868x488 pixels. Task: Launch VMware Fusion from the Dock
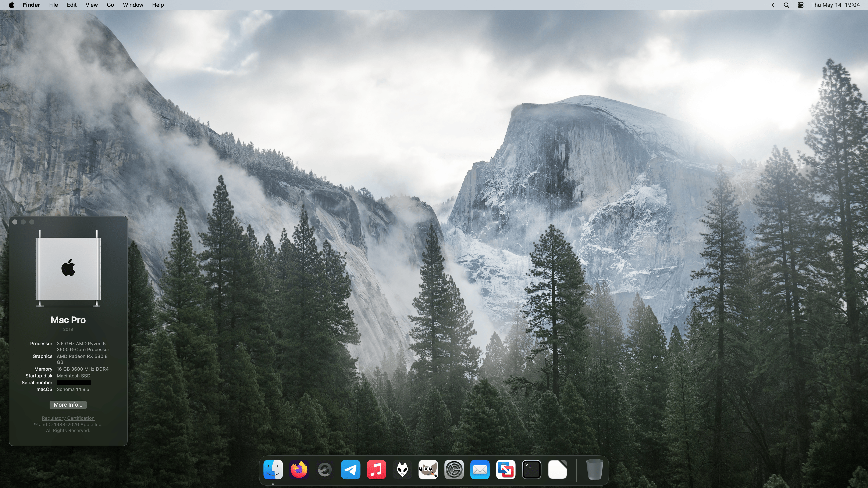click(505, 469)
